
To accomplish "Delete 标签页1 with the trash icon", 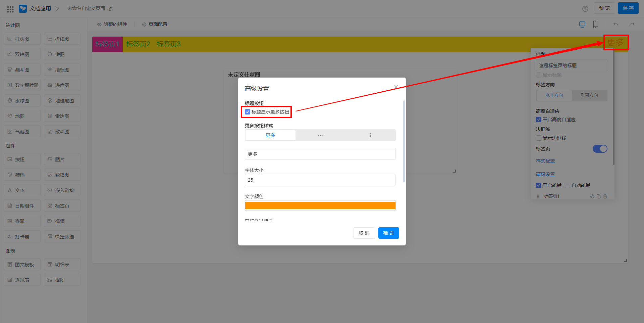I will coord(605,196).
